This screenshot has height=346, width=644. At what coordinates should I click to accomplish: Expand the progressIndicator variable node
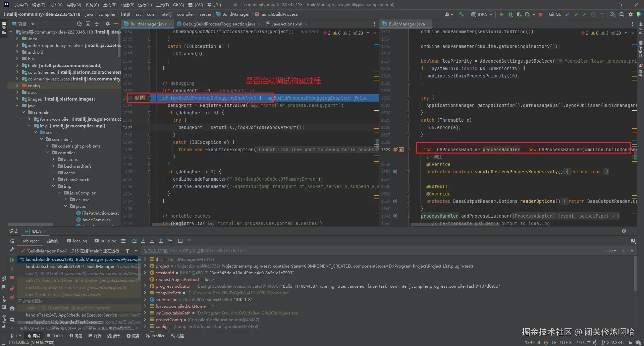tap(145, 286)
